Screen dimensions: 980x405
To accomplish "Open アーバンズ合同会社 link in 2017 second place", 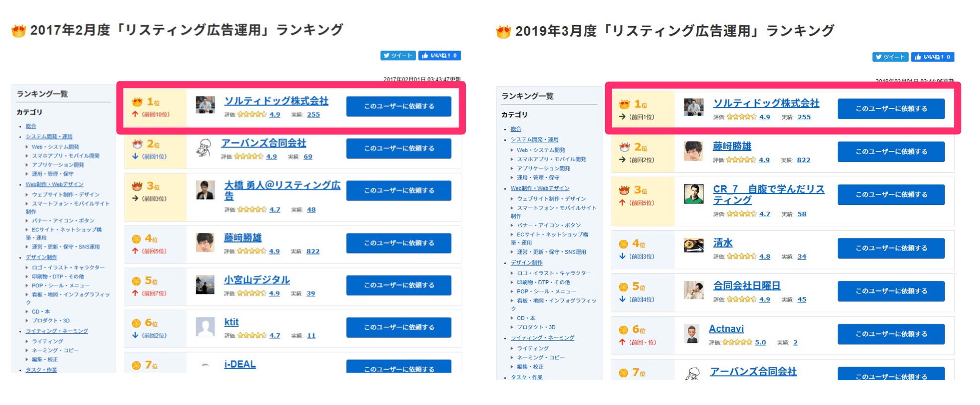I will pos(263,143).
